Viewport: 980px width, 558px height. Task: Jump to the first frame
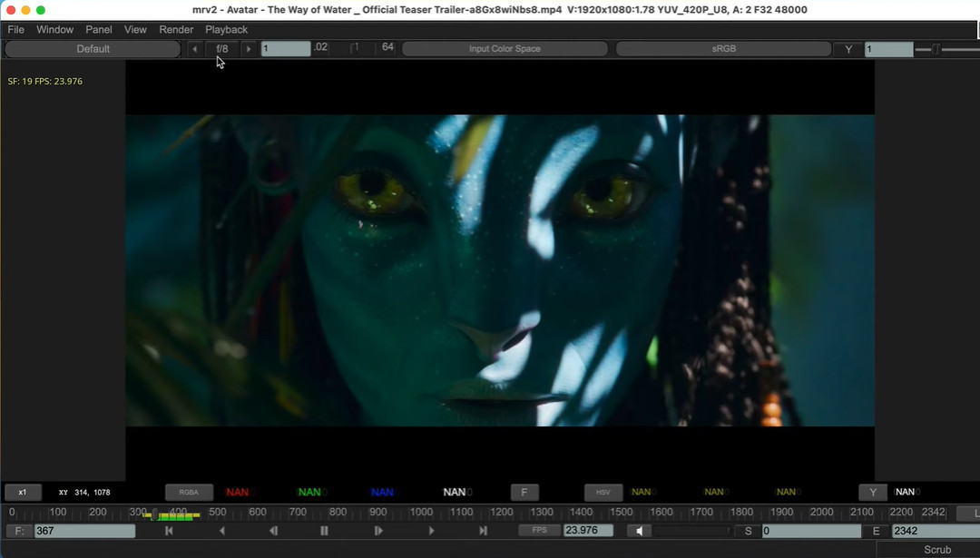point(169,531)
